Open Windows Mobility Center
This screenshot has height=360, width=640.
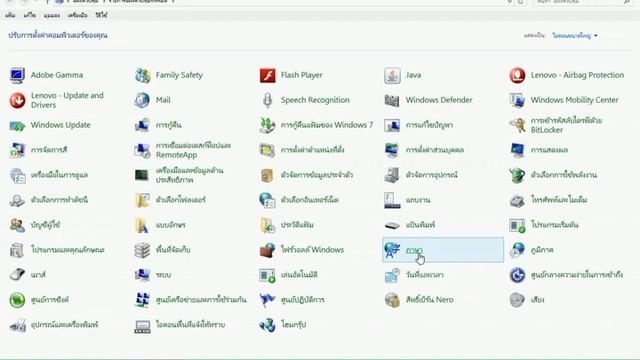(574, 100)
